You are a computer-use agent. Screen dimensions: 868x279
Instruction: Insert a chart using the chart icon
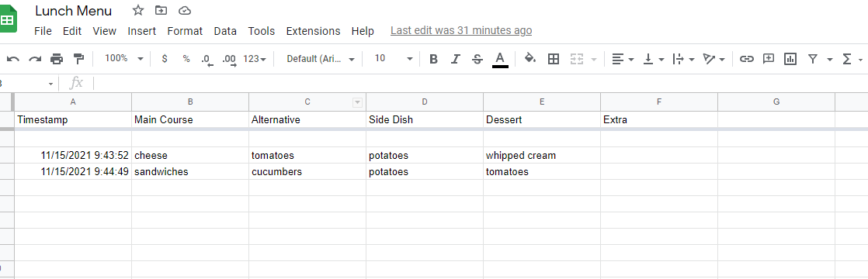tap(790, 59)
